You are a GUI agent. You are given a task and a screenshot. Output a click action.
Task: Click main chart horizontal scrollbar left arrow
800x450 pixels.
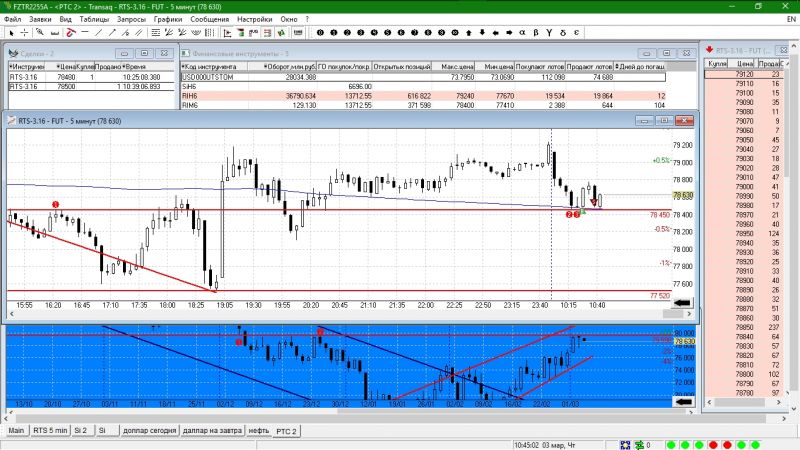click(x=11, y=314)
